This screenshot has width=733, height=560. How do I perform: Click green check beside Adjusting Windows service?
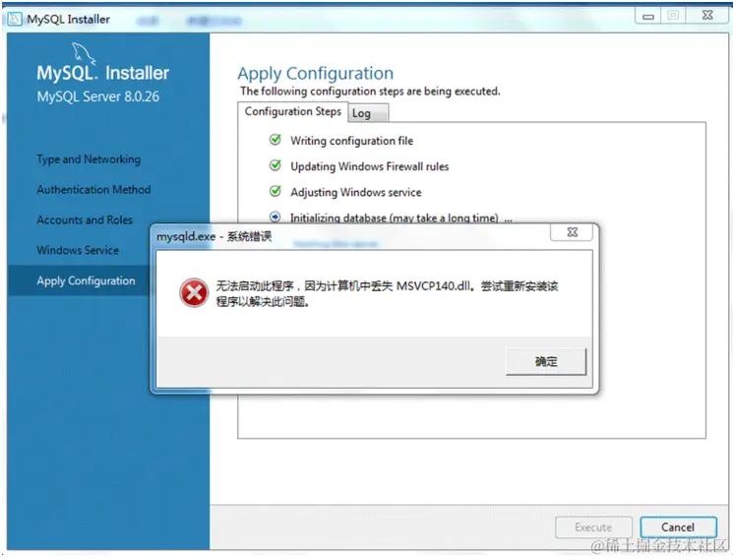point(275,191)
